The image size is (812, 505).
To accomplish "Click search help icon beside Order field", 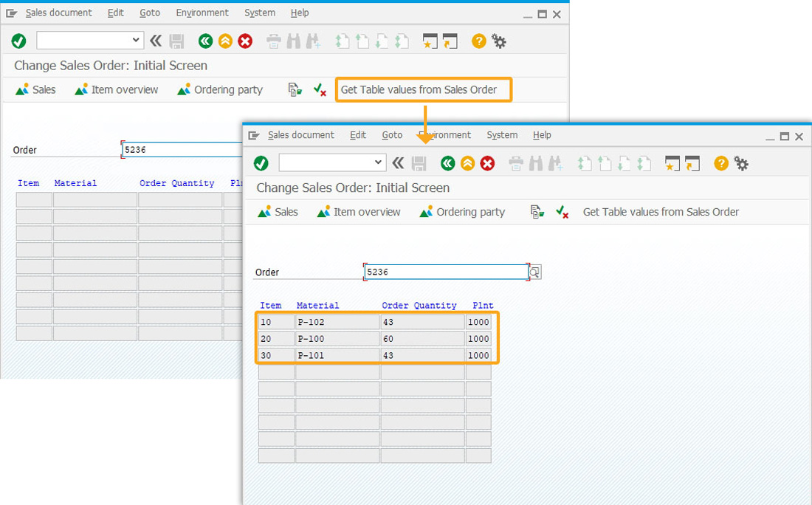I will (x=535, y=272).
